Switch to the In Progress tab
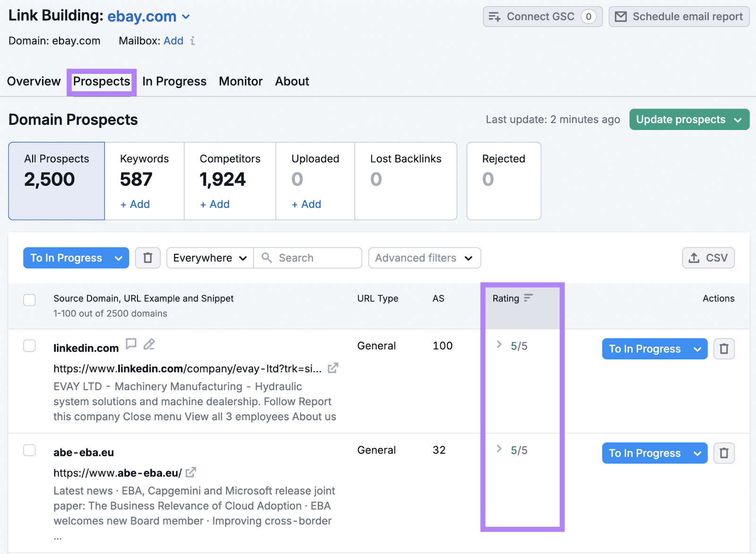 tap(174, 82)
